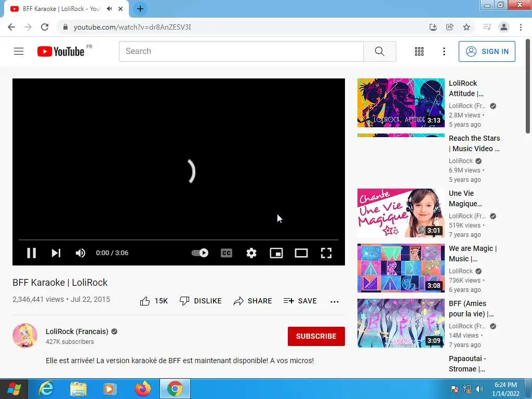Open the SHARE option
Image resolution: width=532 pixels, height=399 pixels.
point(253,301)
